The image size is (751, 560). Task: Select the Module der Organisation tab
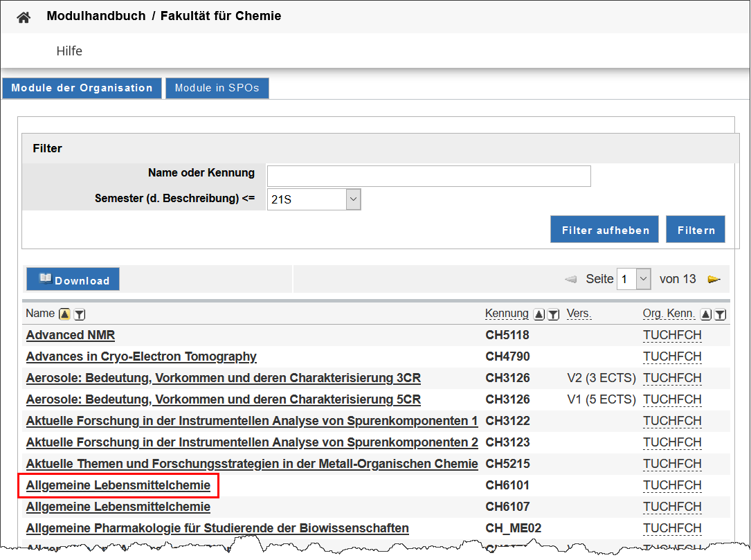82,89
